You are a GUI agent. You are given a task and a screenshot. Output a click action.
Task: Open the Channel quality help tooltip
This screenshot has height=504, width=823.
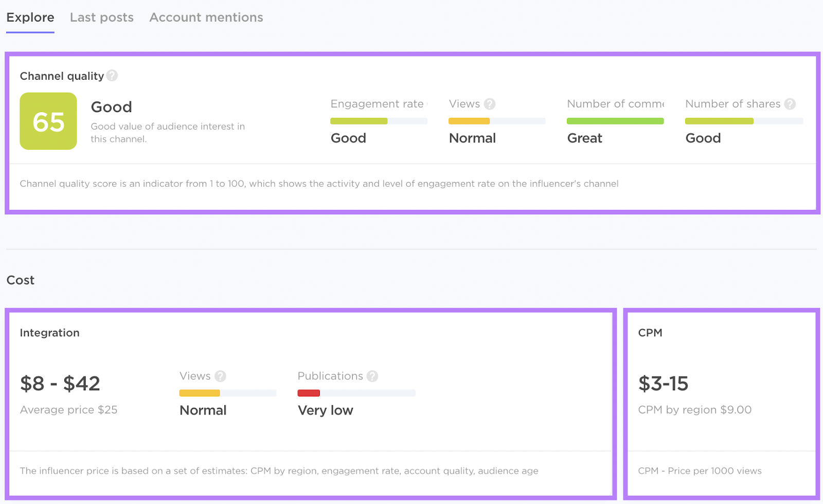coord(113,76)
